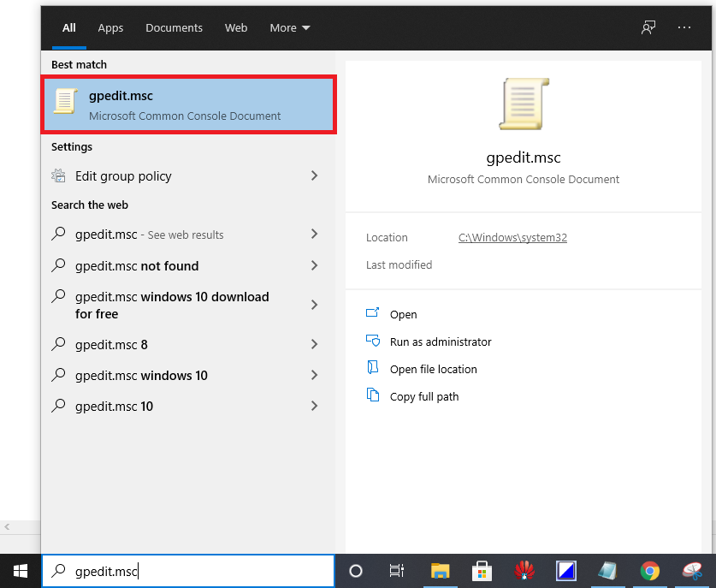Click the Open file location folder icon

[x=373, y=367]
